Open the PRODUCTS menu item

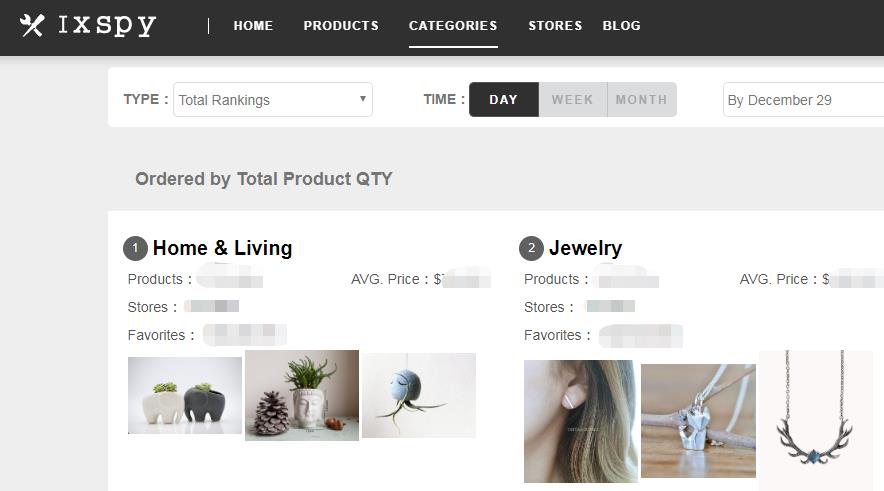341,26
